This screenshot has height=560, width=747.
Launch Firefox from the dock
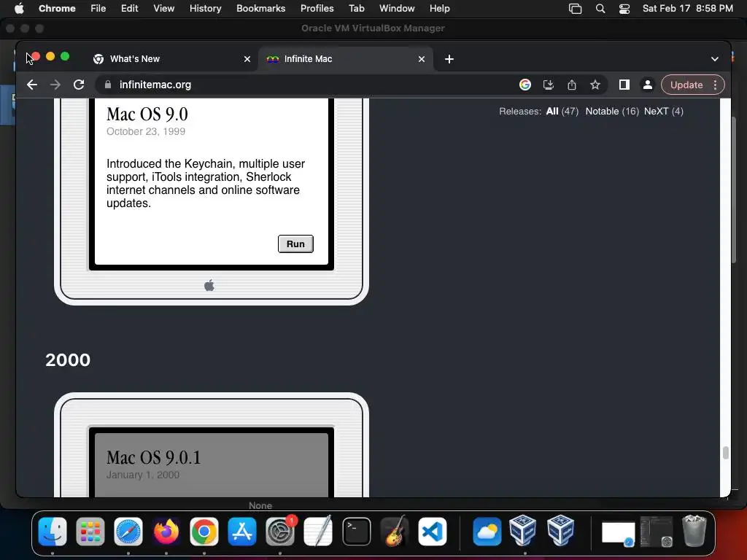click(x=166, y=532)
